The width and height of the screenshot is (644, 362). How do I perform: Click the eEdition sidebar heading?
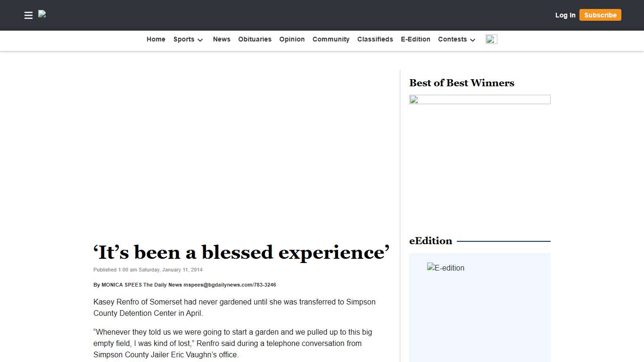[430, 241]
